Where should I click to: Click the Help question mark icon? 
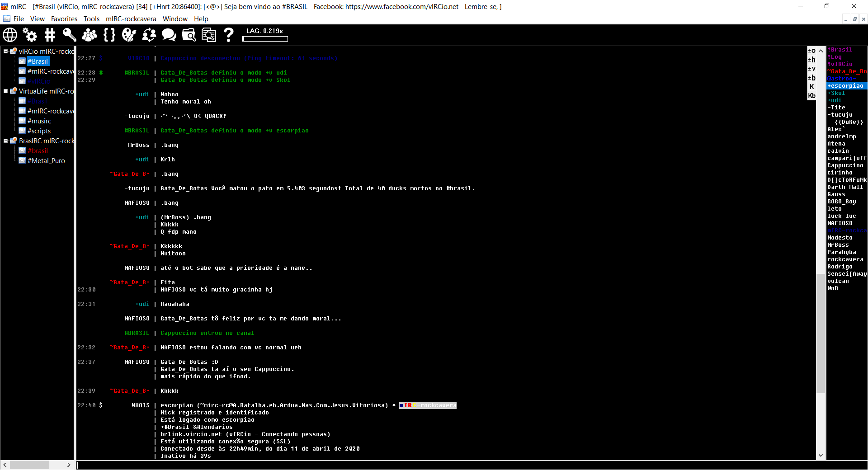[x=229, y=35]
